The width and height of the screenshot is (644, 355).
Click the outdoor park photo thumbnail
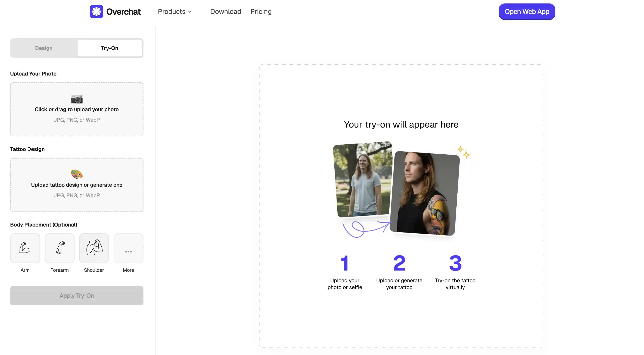(363, 179)
